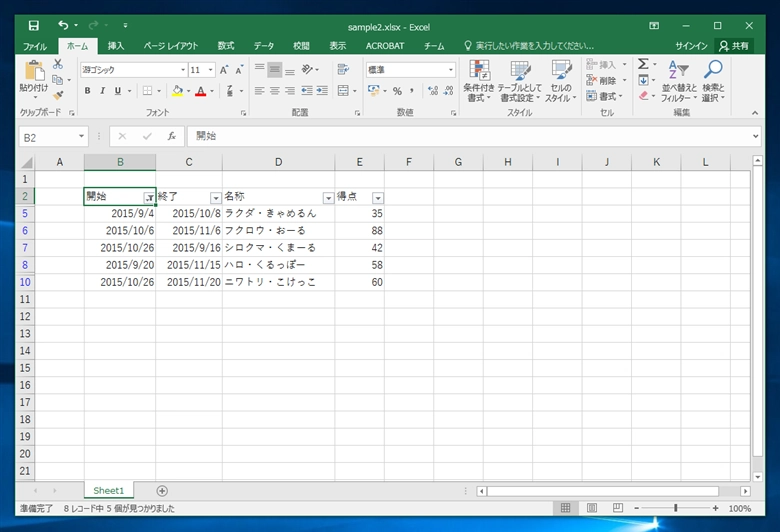Viewport: 780px width, 532px height.
Task: Switch to Page Layout view
Action: pyautogui.click(x=591, y=508)
